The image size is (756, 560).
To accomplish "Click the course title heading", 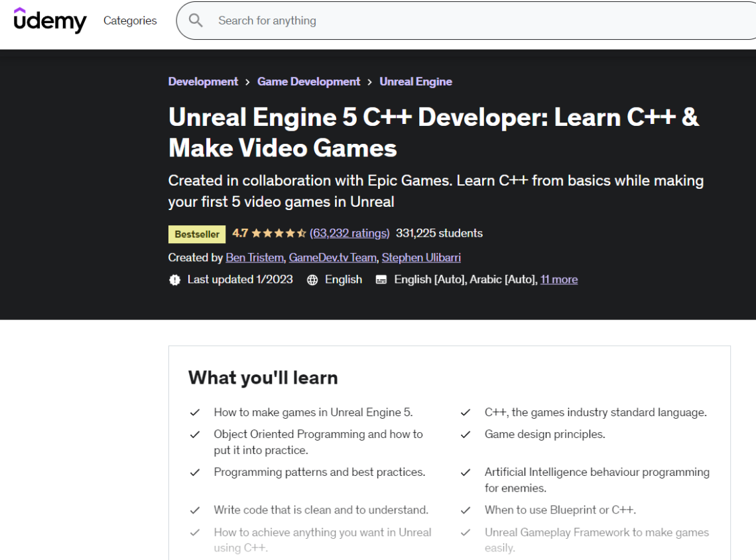I will [x=434, y=133].
